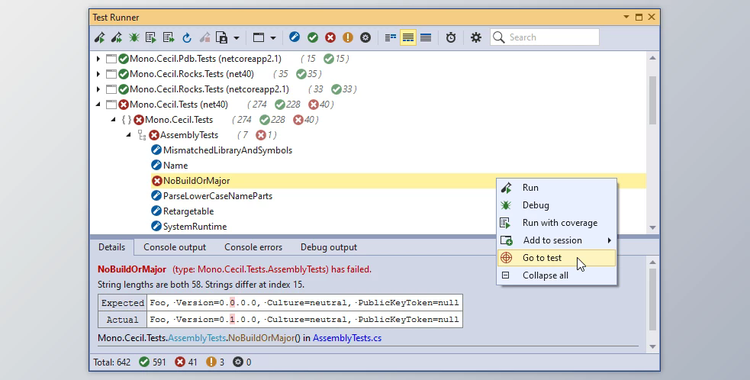Click the test sessions document icon
Image resolution: width=750 pixels, height=380 pixels.
pos(221,37)
